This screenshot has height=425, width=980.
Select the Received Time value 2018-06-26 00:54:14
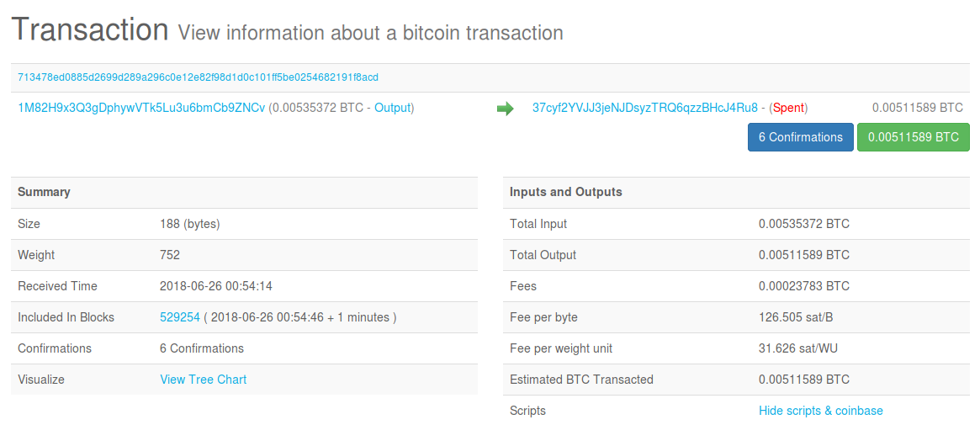pyautogui.click(x=216, y=286)
